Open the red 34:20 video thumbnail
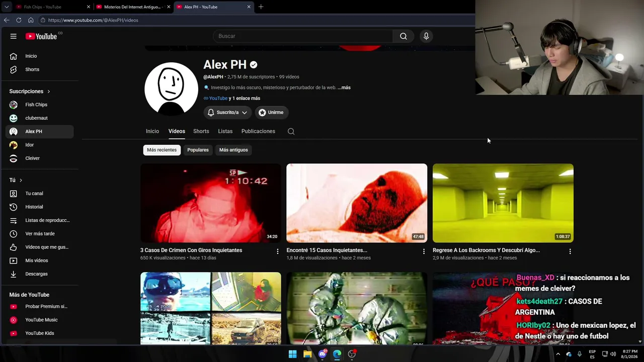The height and width of the screenshot is (362, 644). pos(211,203)
